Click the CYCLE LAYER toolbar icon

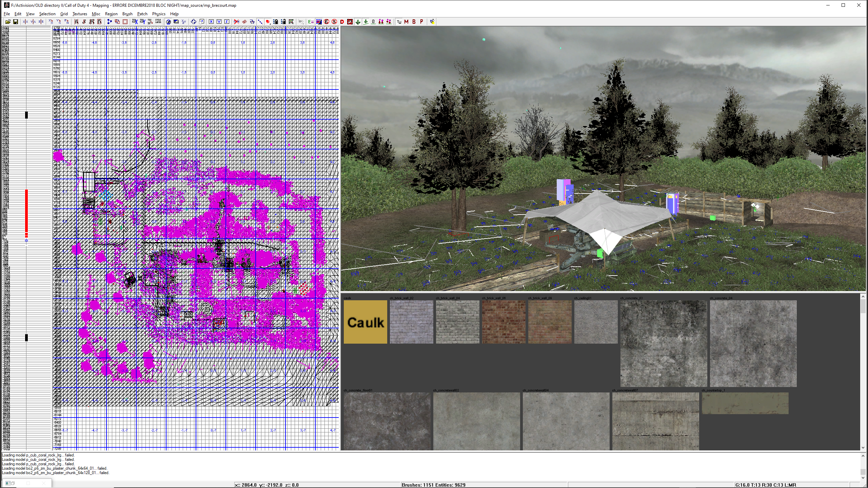(158, 22)
